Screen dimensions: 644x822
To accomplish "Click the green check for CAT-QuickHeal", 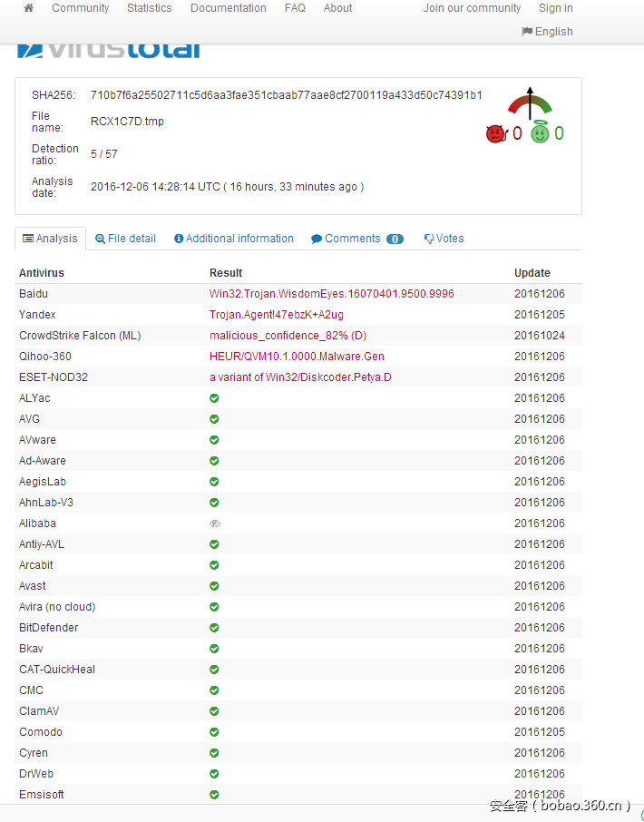I will pyautogui.click(x=214, y=670).
